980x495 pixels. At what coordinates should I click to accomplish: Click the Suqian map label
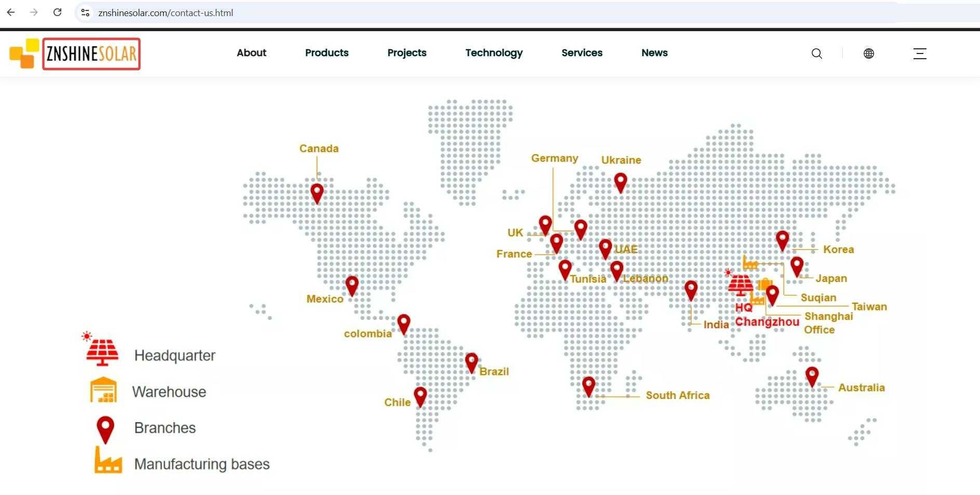(818, 298)
